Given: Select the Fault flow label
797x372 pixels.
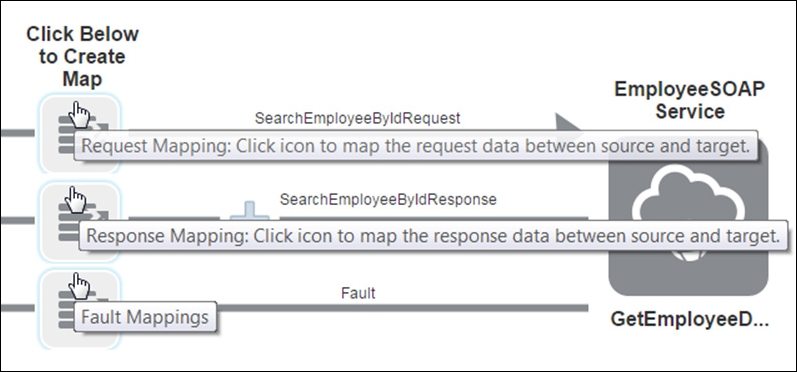Looking at the screenshot, I should point(358,293).
